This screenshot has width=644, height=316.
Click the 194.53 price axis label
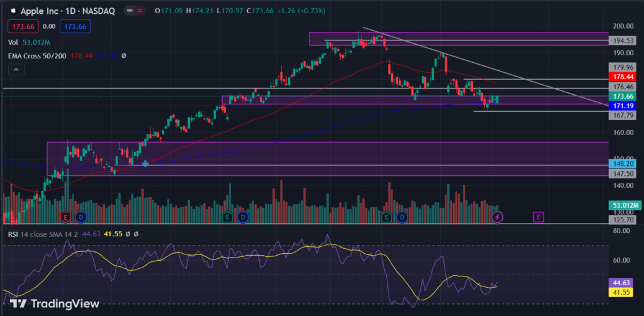coord(623,40)
